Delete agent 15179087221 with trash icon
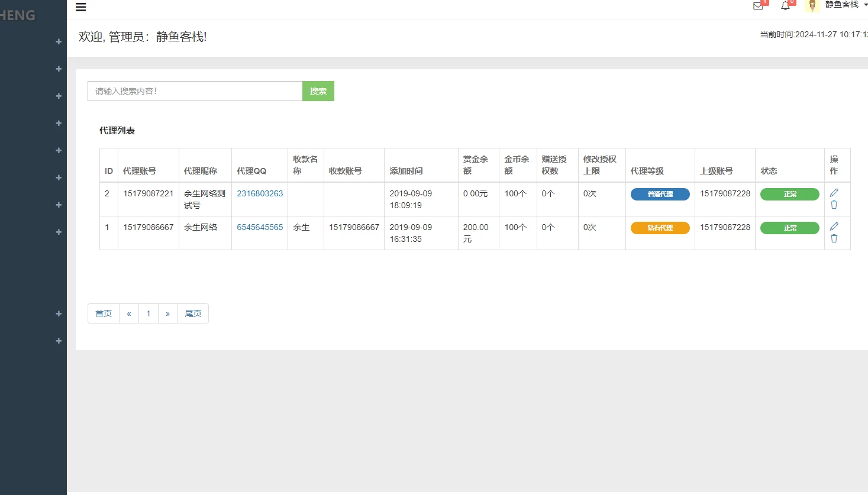Image resolution: width=868 pixels, height=495 pixels. pos(834,205)
